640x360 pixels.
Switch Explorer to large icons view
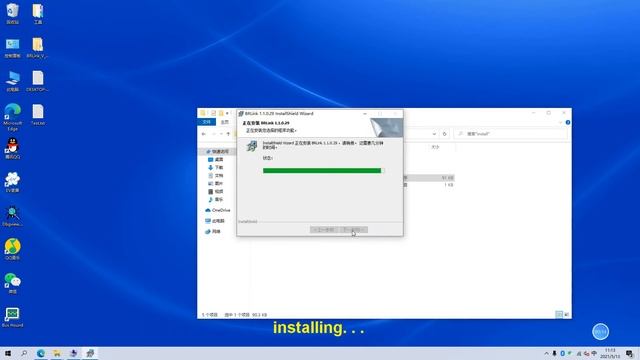pos(567,314)
